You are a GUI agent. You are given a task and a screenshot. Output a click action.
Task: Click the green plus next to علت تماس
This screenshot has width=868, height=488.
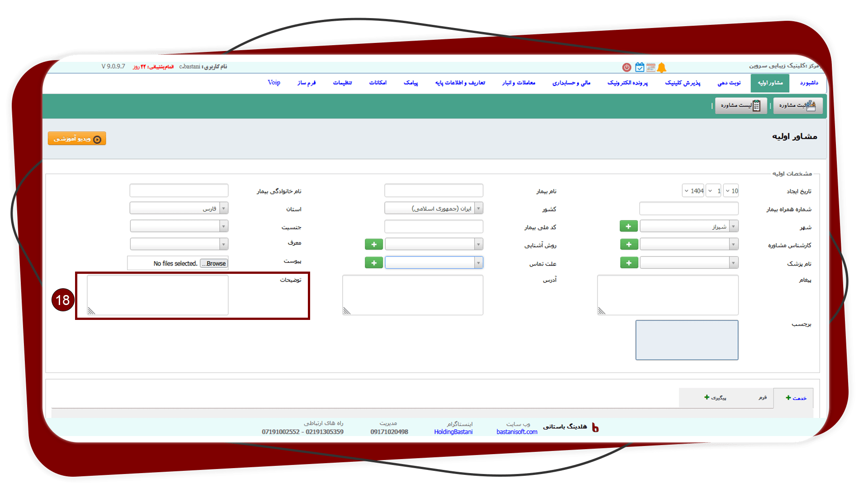(374, 263)
